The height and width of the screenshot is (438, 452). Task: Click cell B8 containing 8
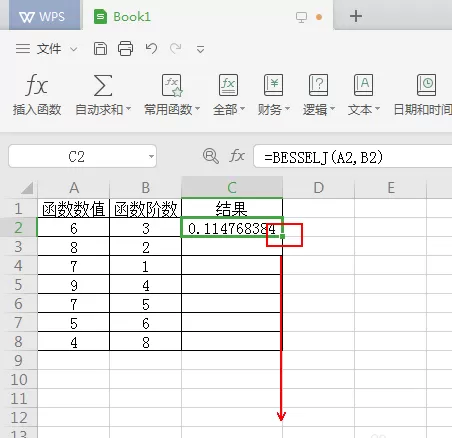point(146,342)
